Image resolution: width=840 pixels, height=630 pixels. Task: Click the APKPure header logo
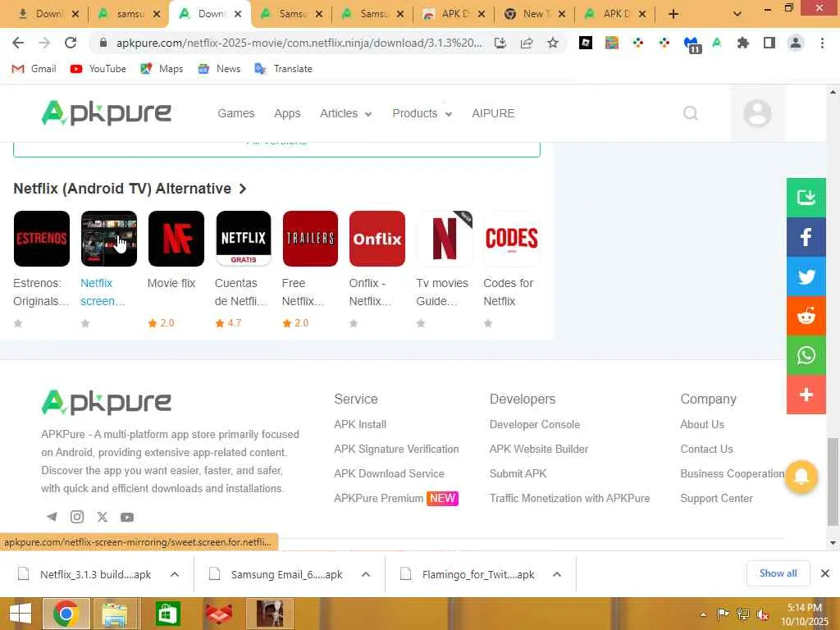coord(106,113)
